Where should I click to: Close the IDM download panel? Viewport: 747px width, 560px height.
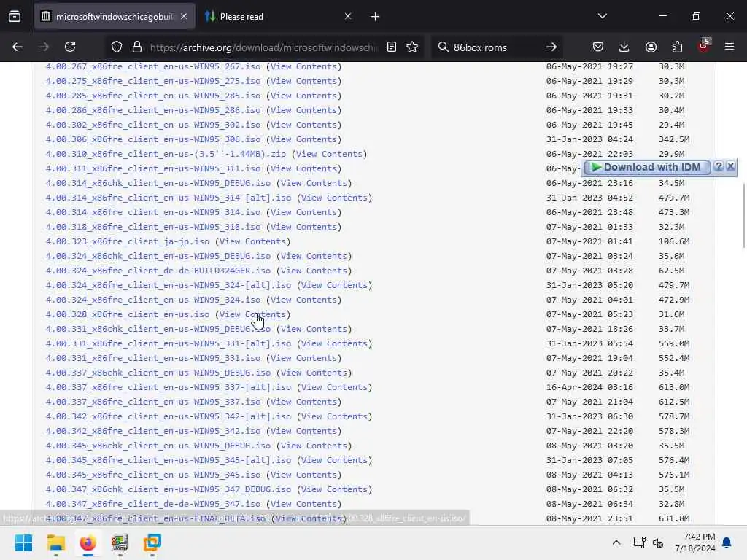[x=731, y=166]
